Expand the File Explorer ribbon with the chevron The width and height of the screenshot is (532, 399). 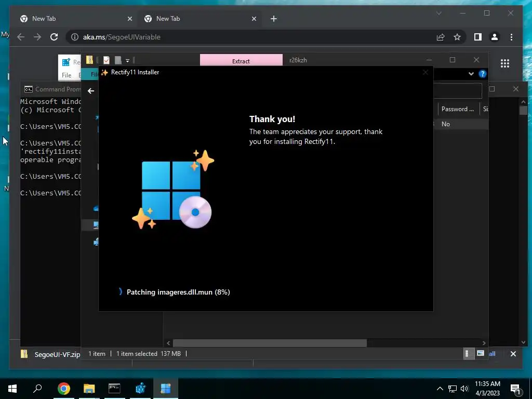click(x=471, y=74)
